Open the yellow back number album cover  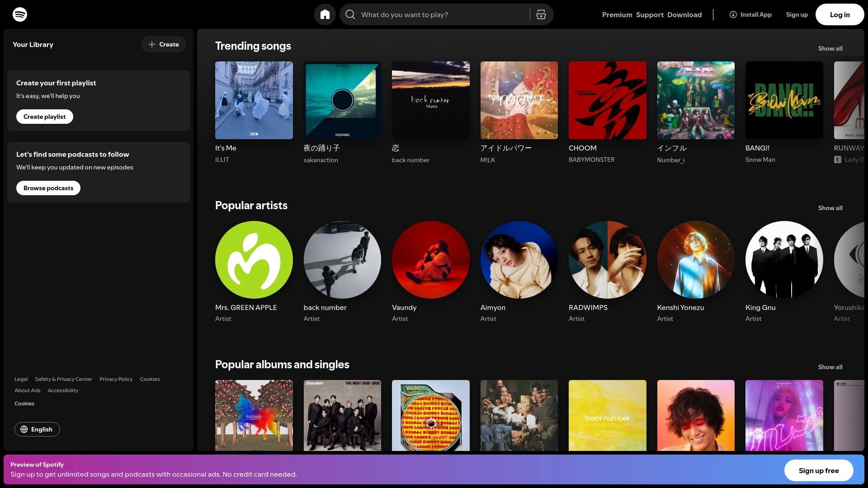click(607, 415)
